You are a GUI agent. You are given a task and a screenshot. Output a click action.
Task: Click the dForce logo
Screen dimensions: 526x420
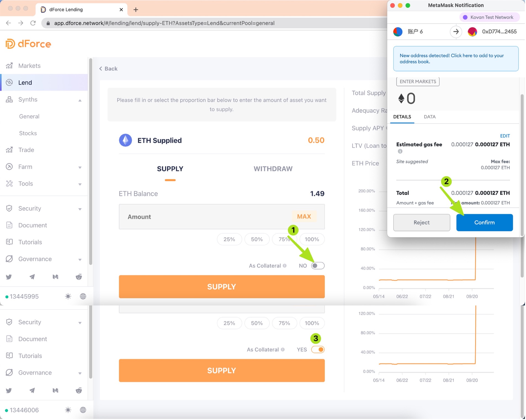point(28,44)
